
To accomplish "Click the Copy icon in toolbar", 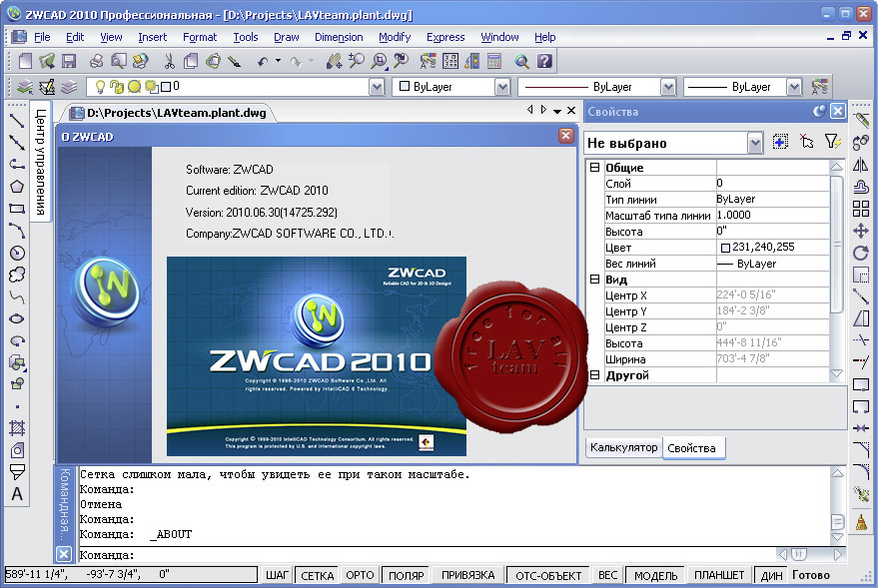I will pos(191,61).
